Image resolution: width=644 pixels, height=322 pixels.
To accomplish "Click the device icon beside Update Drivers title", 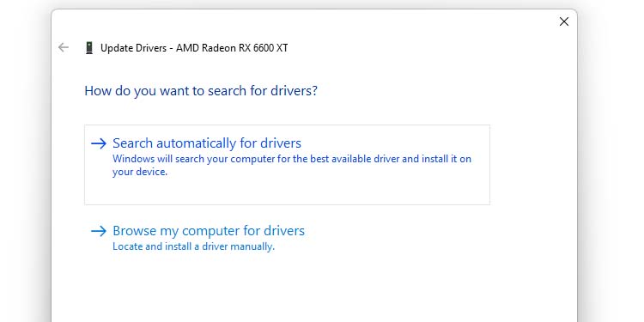I will click(88, 48).
